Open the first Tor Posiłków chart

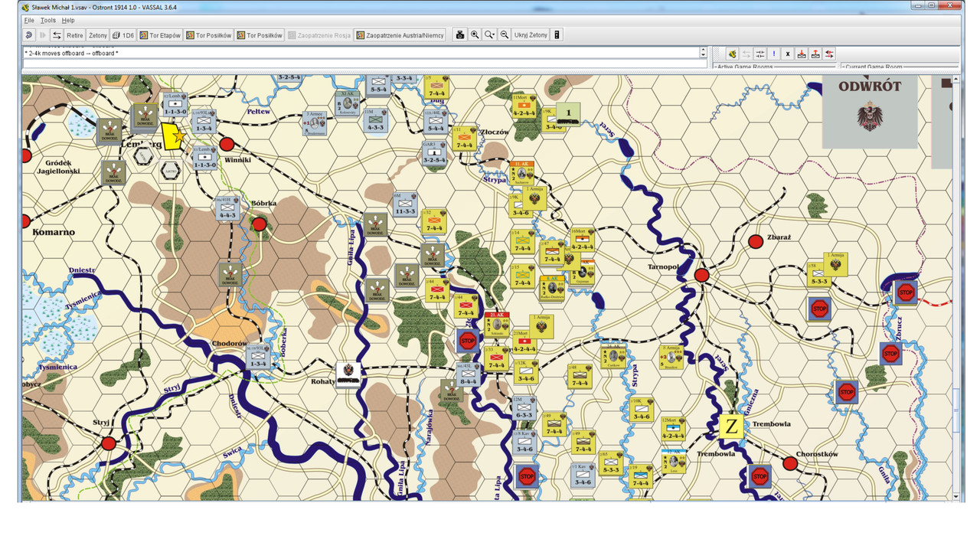(208, 35)
